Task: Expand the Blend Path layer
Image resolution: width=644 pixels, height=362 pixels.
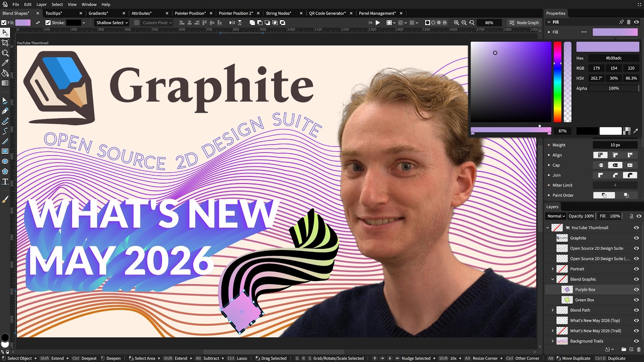Action: click(553, 310)
